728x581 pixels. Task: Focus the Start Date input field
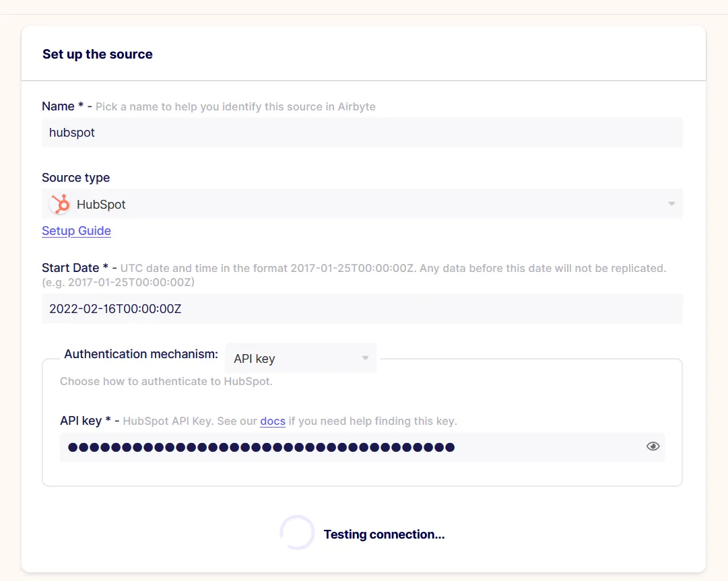pyautogui.click(x=362, y=309)
